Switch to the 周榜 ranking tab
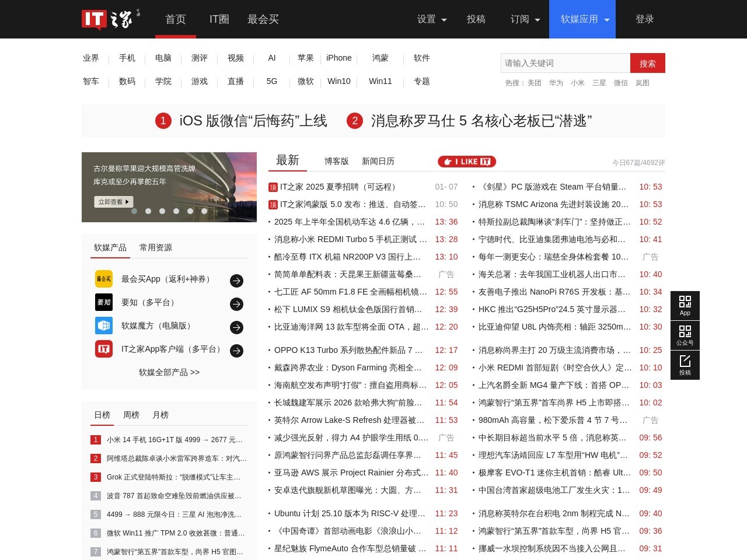747x560 pixels. click(131, 415)
